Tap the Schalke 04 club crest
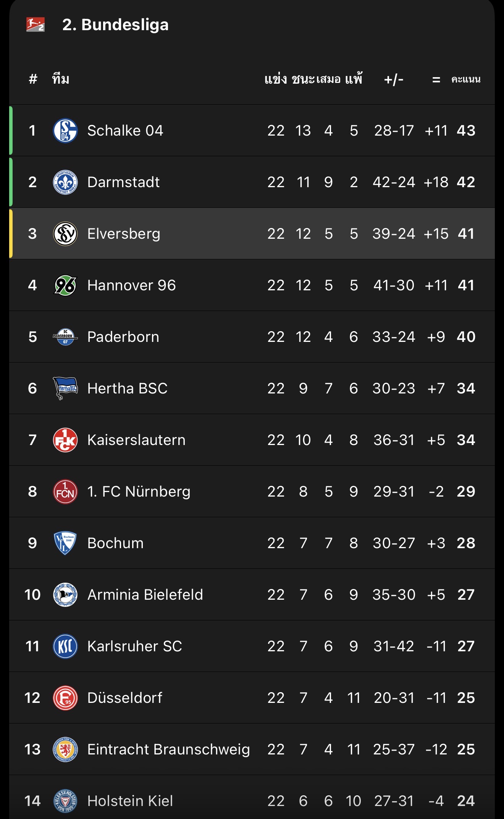This screenshot has height=819, width=504. (x=65, y=130)
